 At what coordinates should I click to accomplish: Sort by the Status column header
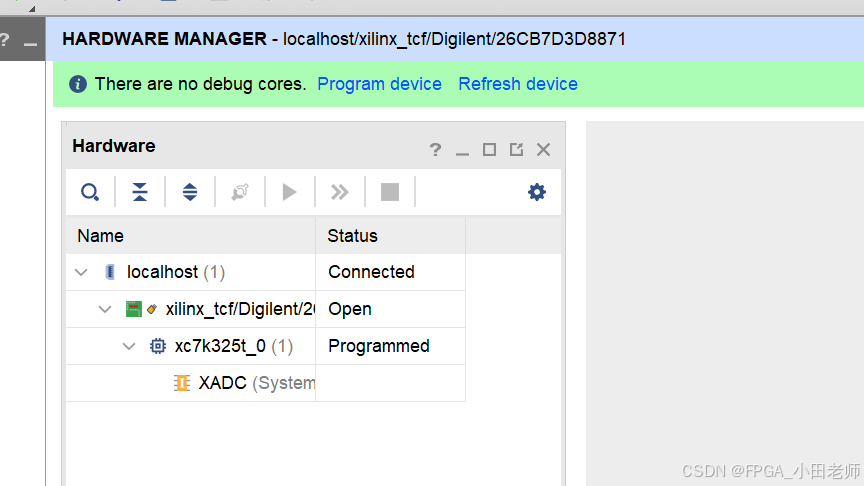391,236
